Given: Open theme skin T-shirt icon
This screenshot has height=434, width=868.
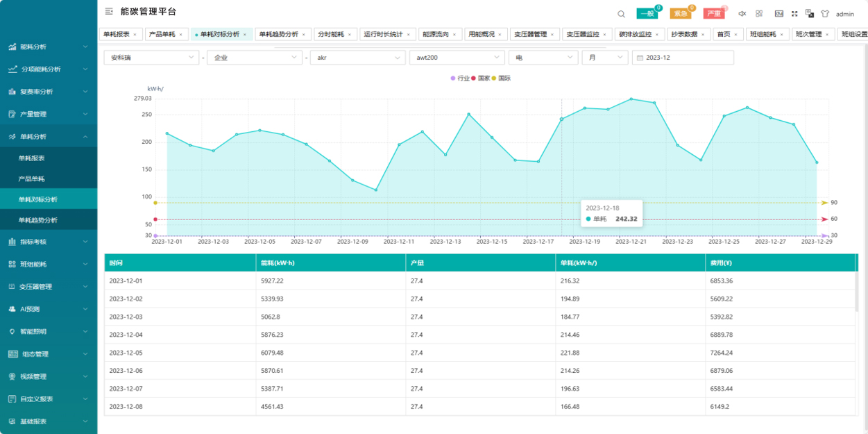Looking at the screenshot, I should click(825, 14).
